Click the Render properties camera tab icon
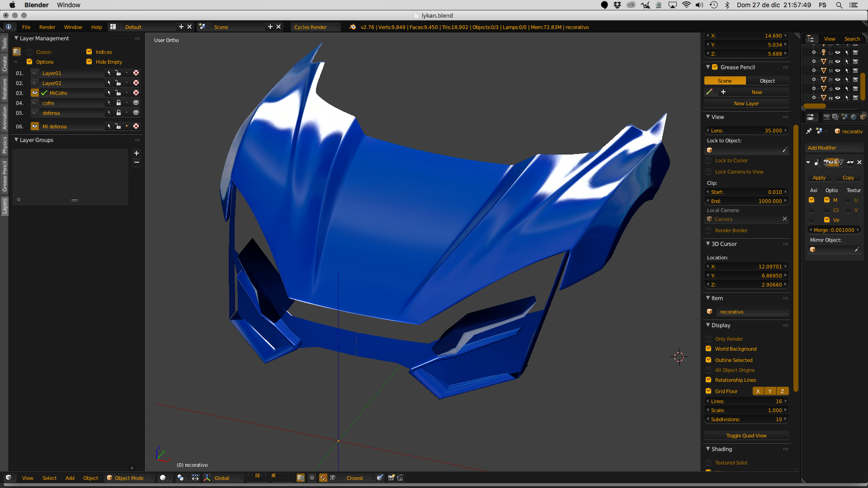 (x=826, y=117)
